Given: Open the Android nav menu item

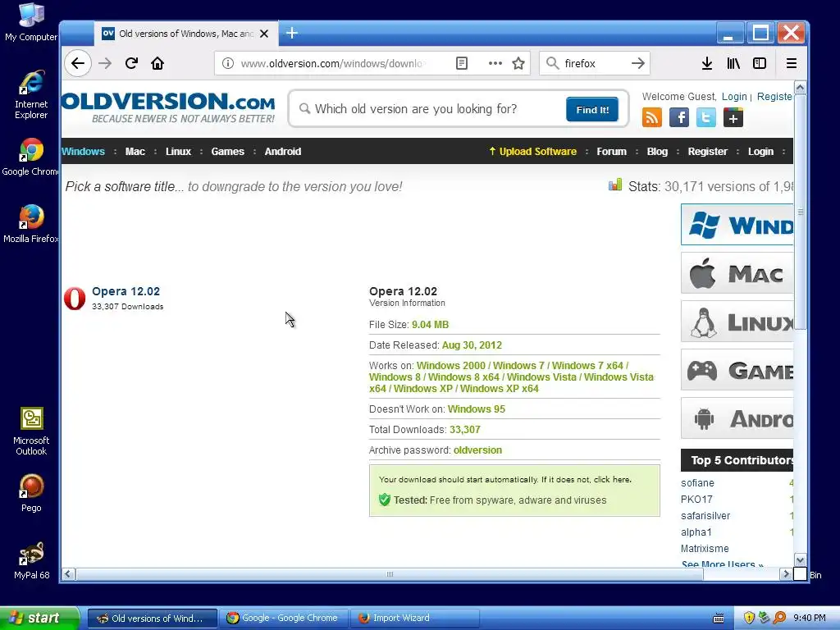Looking at the screenshot, I should (283, 152).
